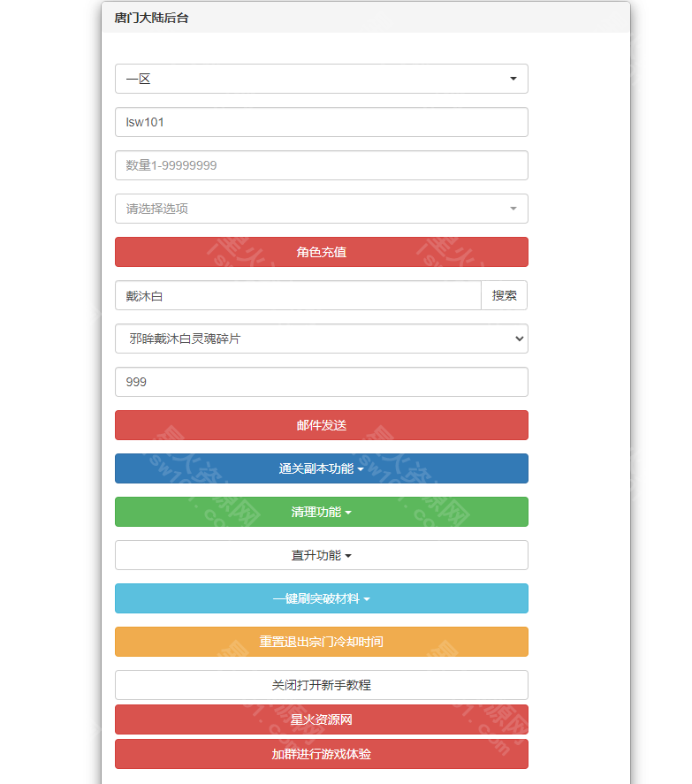Click the 角色充值 recharge button

coord(321,252)
